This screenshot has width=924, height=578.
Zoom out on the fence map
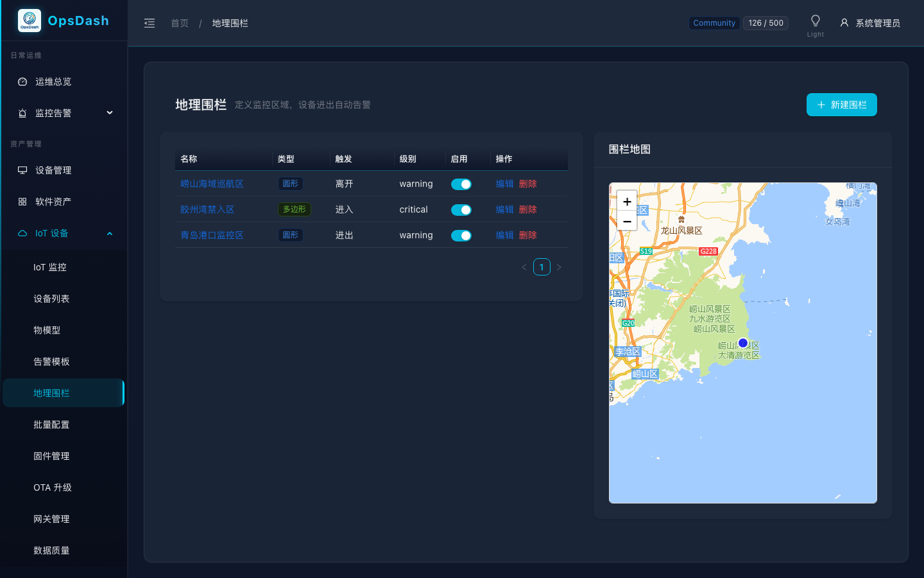pyautogui.click(x=627, y=221)
